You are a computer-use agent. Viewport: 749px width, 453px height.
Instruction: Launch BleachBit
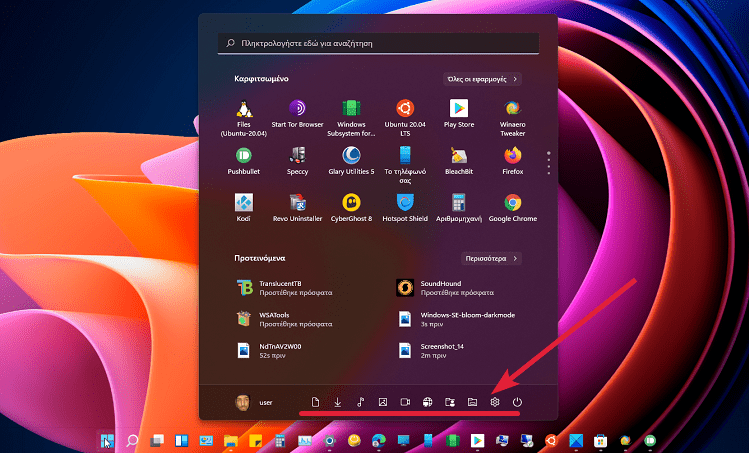point(459,161)
